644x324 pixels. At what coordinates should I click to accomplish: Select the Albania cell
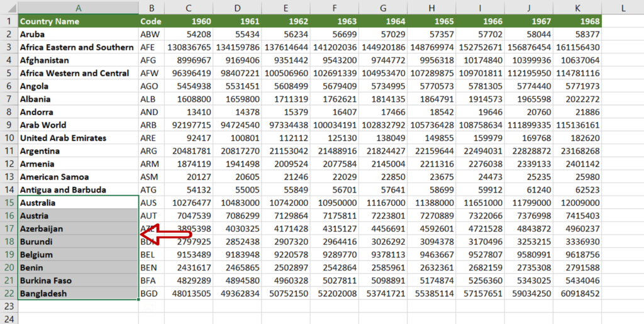click(x=78, y=99)
